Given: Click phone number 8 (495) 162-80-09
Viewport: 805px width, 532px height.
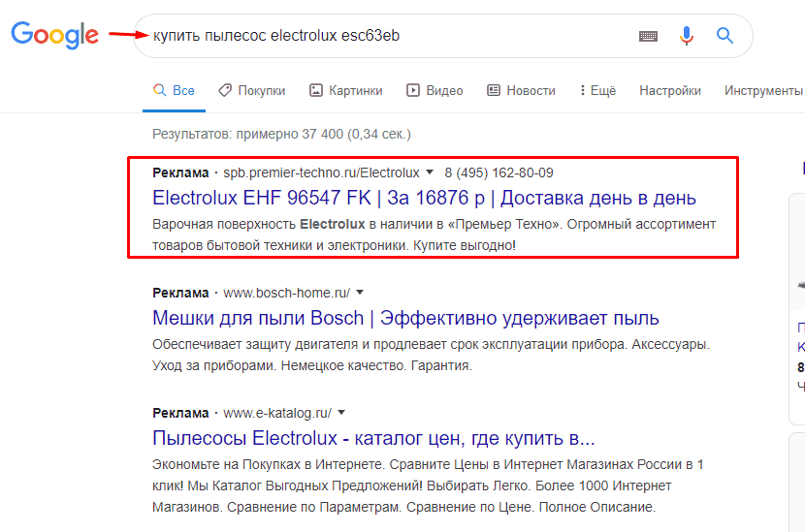Looking at the screenshot, I should pos(499,172).
